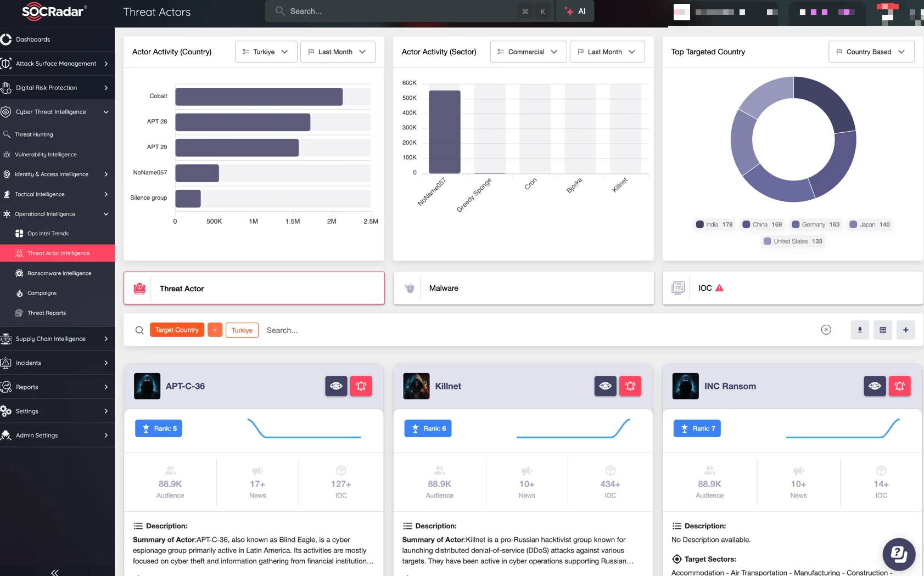This screenshot has height=576, width=924.
Task: Click alarm bell on INC Ransom card
Action: tap(899, 386)
